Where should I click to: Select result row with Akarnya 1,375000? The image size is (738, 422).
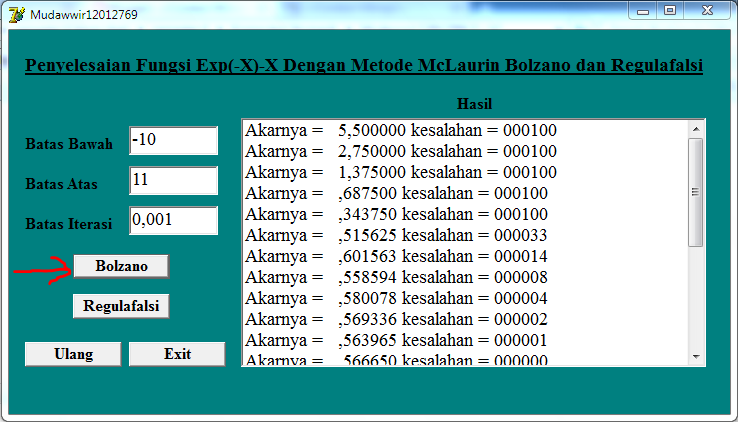coord(465,172)
